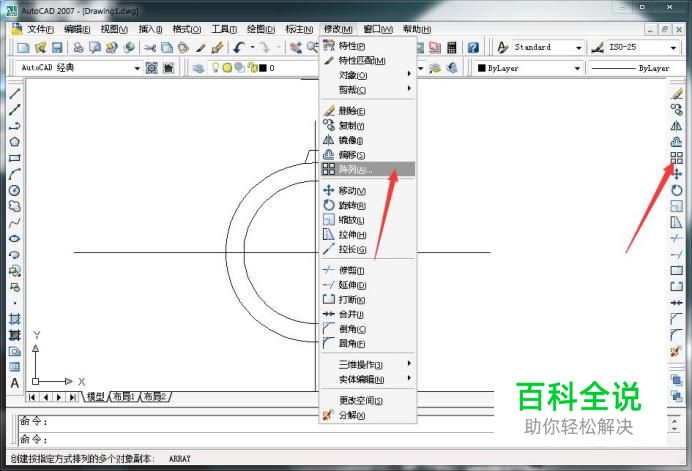This screenshot has height=471, width=692.
Task: Select the Multiline Text A tool
Action: pyautogui.click(x=15, y=383)
